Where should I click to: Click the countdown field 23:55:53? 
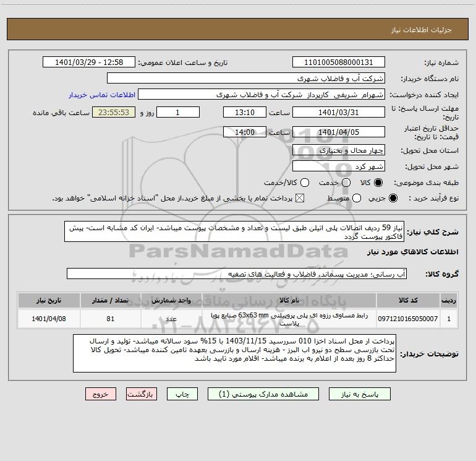(x=114, y=112)
